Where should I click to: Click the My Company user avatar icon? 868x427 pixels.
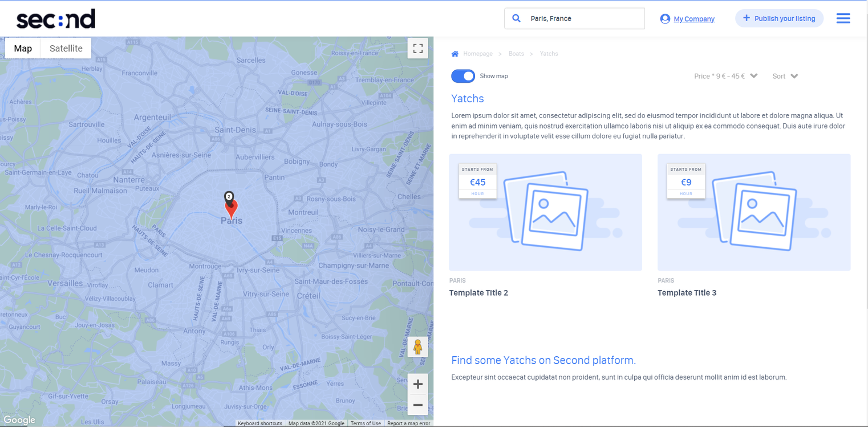click(x=664, y=19)
